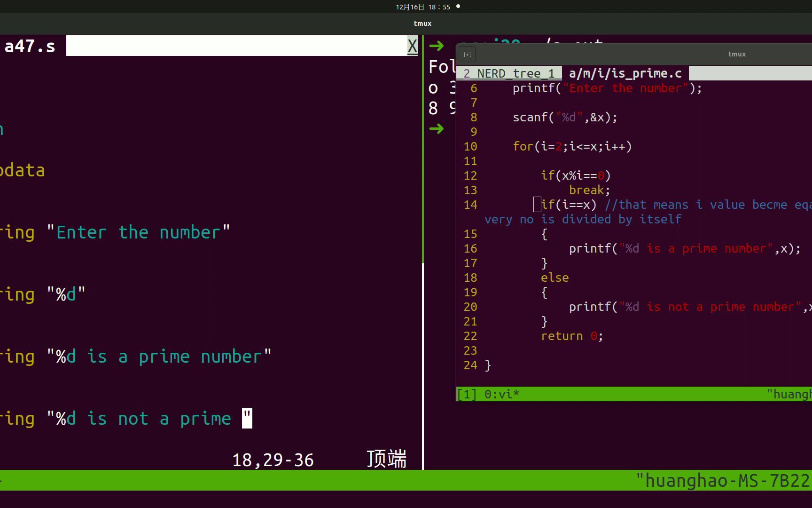This screenshot has height=508, width=812.
Task: Place the cursor on the "Enter the number" string in a47.s
Action: (138, 232)
